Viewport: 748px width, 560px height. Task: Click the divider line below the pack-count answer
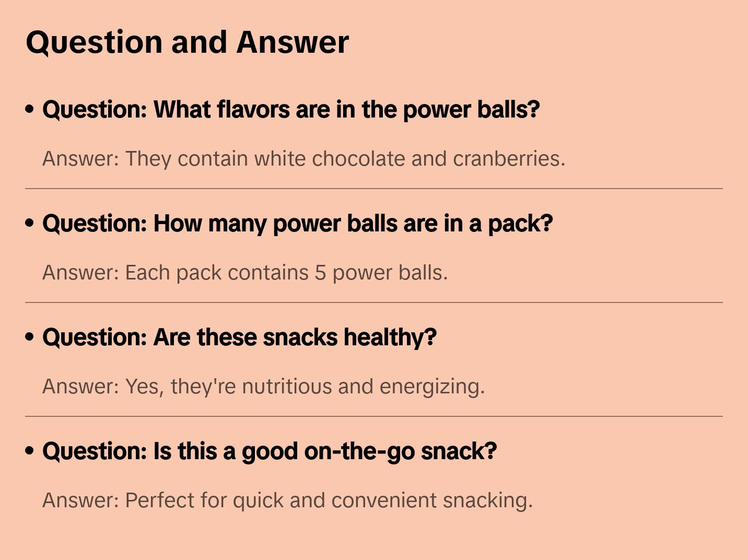(374, 302)
